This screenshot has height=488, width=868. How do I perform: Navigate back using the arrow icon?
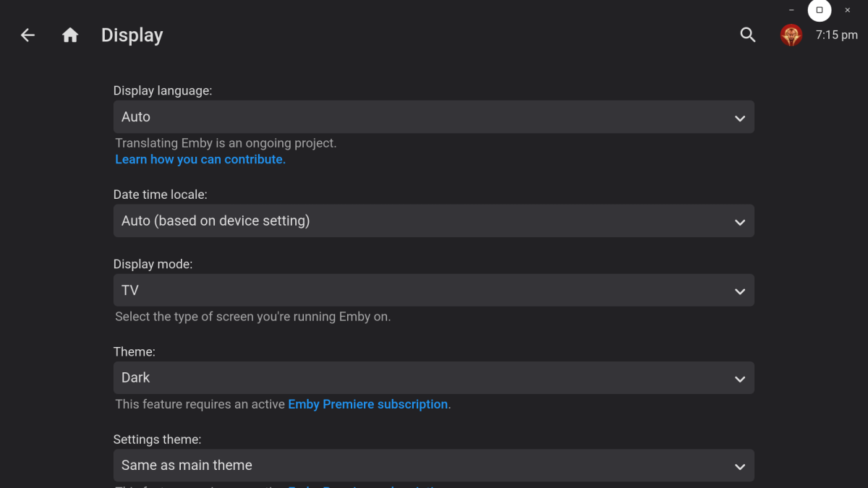(27, 35)
